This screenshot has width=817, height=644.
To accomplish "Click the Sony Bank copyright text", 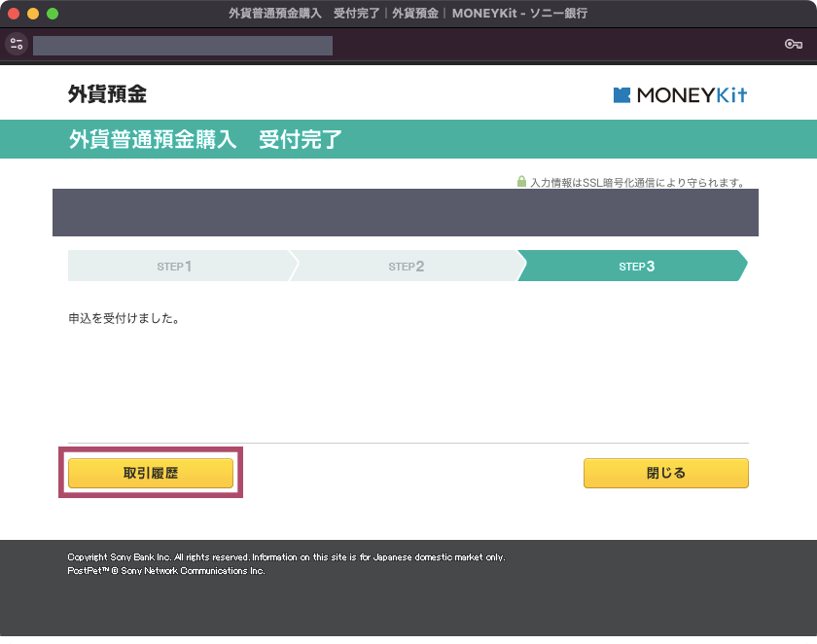I will [x=286, y=557].
